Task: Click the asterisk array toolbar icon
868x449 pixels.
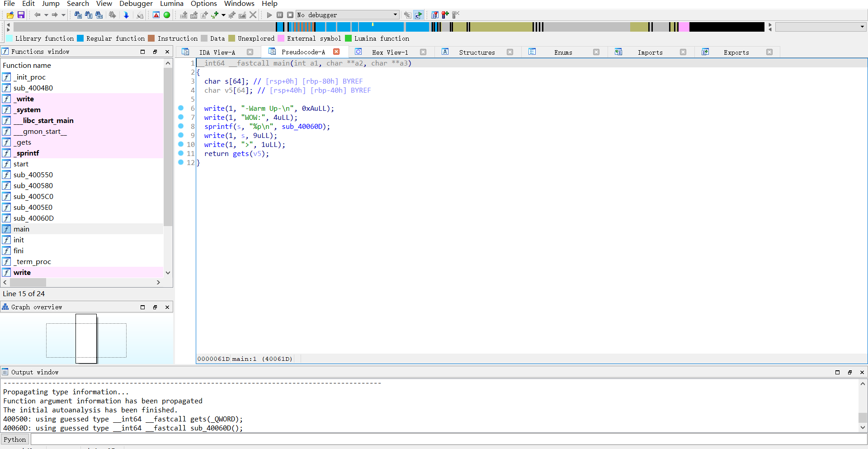Action: pyautogui.click(x=232, y=15)
